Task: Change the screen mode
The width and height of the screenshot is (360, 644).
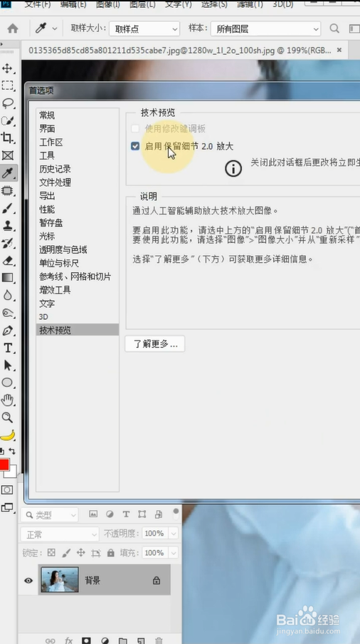Action: coord(7,508)
